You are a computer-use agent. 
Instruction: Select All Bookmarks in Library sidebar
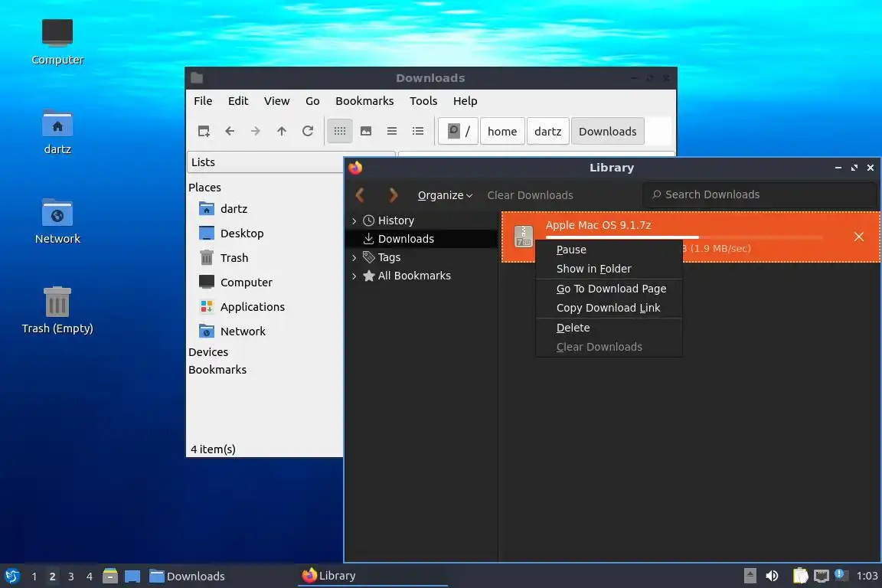[x=414, y=276]
